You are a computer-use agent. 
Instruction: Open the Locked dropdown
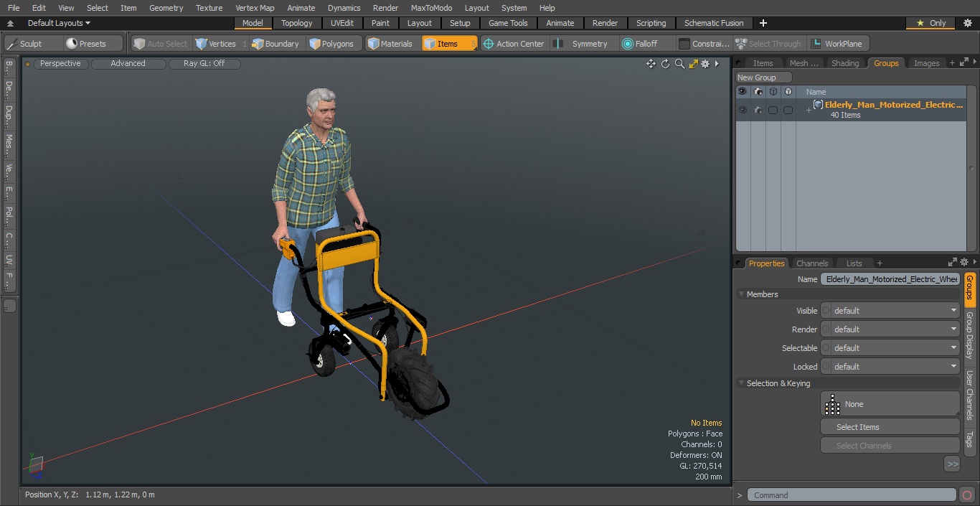(890, 367)
